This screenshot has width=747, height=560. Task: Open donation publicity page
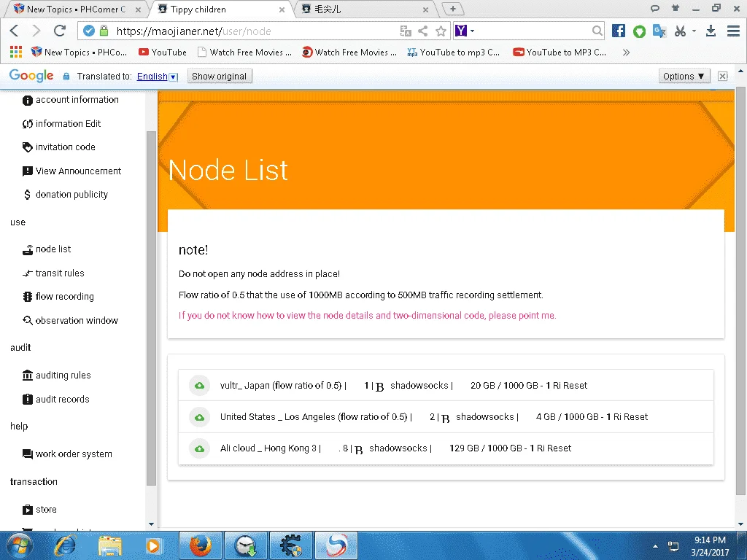point(65,194)
